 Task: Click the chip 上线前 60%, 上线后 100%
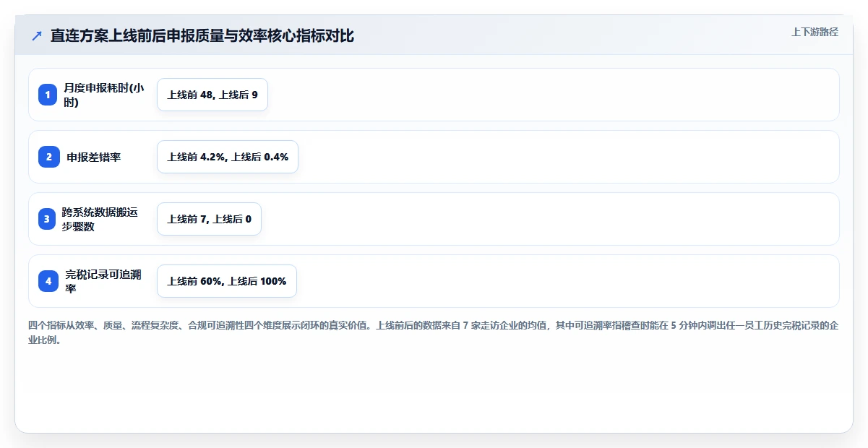pos(227,281)
